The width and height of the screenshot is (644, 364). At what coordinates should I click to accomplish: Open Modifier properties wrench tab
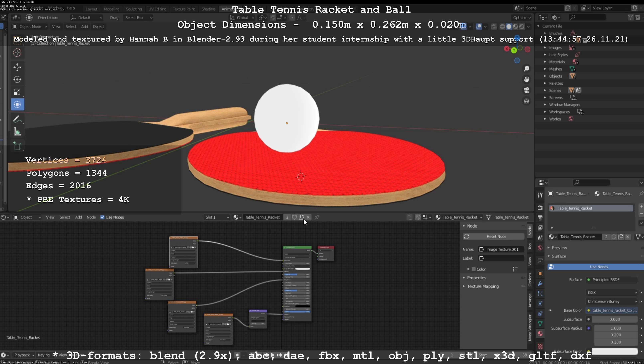click(540, 284)
